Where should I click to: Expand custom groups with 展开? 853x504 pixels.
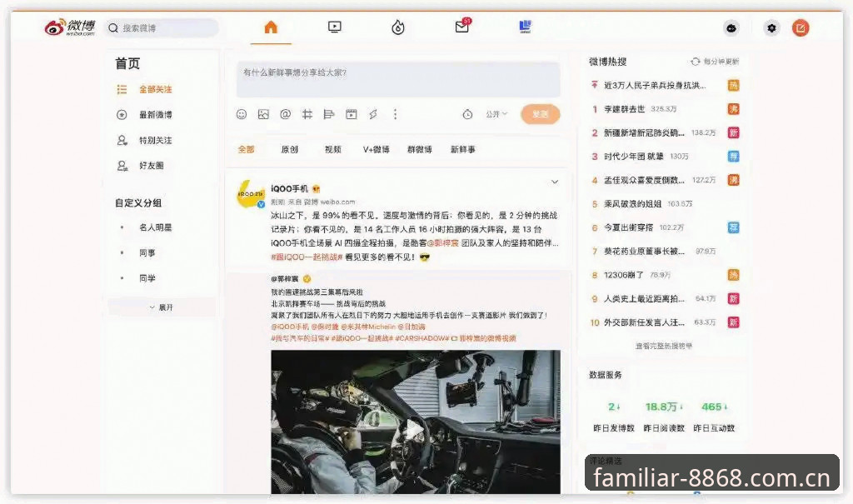click(x=161, y=307)
